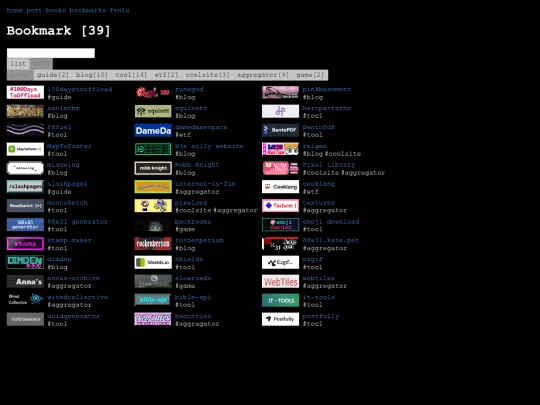Click the heropatterns dp badge
540x405 pixels.
[280, 111]
